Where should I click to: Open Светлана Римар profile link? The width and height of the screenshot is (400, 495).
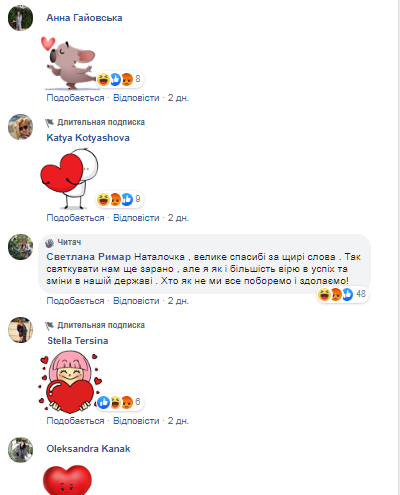coord(89,257)
